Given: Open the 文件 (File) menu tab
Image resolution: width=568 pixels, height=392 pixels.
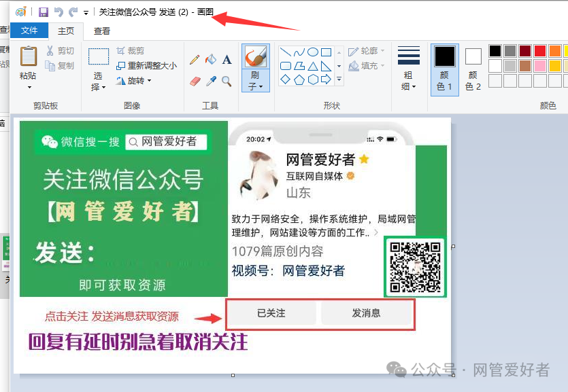Looking at the screenshot, I should [x=29, y=31].
